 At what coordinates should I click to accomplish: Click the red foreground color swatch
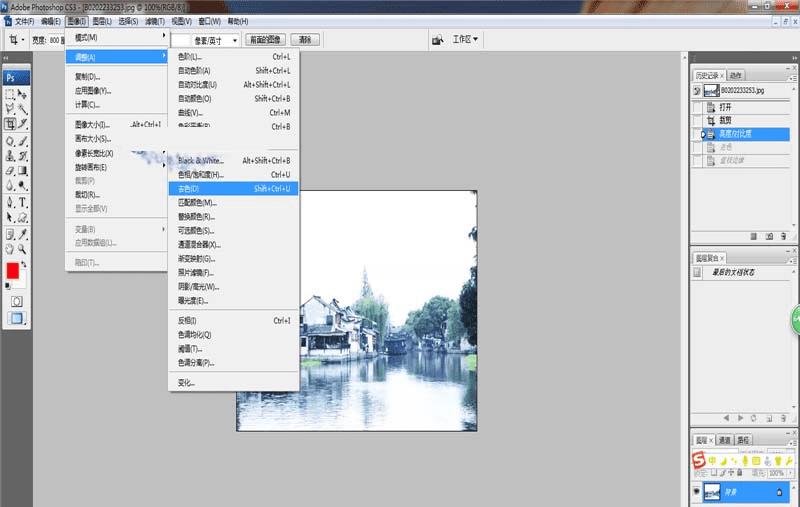tap(12, 270)
